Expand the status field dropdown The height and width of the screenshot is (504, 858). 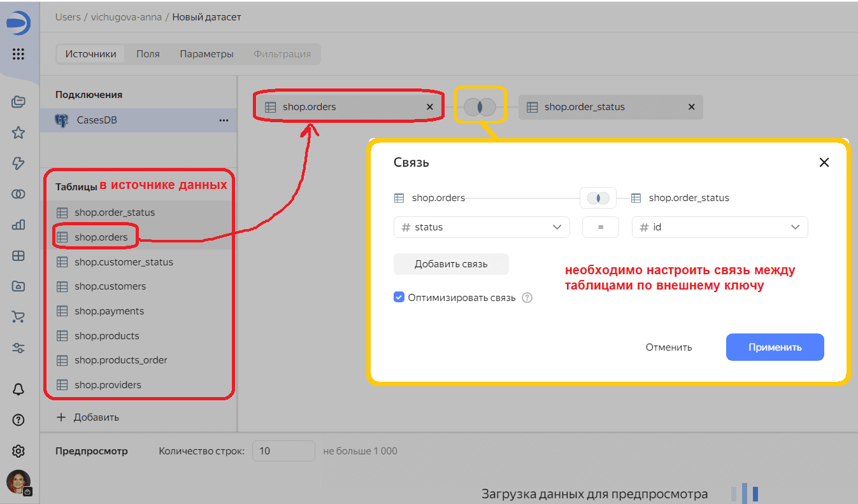tap(482, 227)
